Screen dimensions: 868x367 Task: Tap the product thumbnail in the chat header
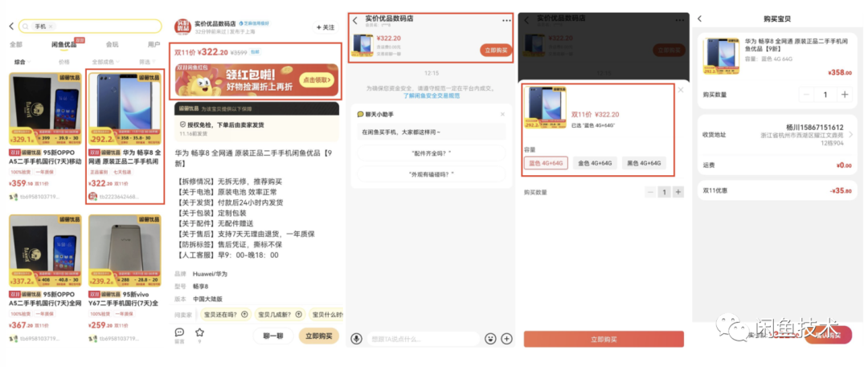click(x=363, y=46)
